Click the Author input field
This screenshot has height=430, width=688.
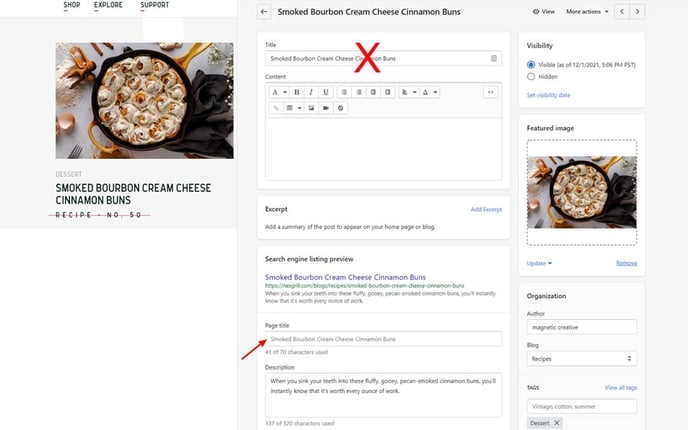point(582,327)
